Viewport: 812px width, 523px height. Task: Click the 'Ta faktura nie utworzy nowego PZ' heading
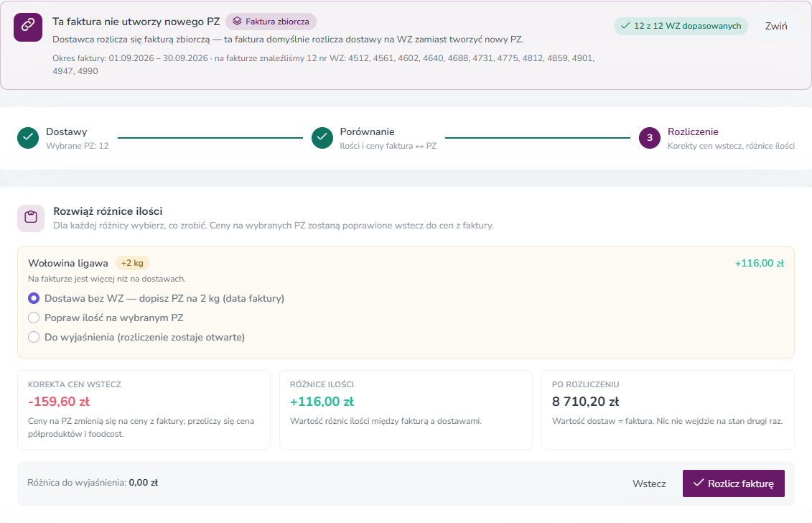click(x=136, y=22)
